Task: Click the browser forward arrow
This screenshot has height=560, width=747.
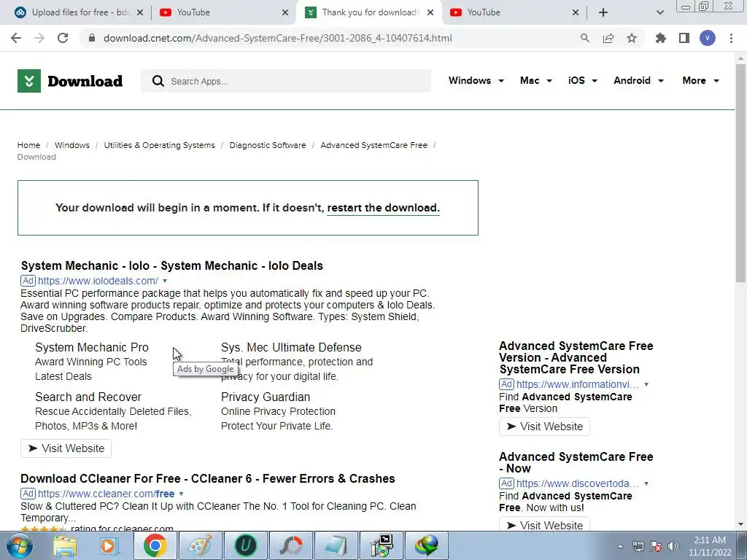Action: pos(39,38)
